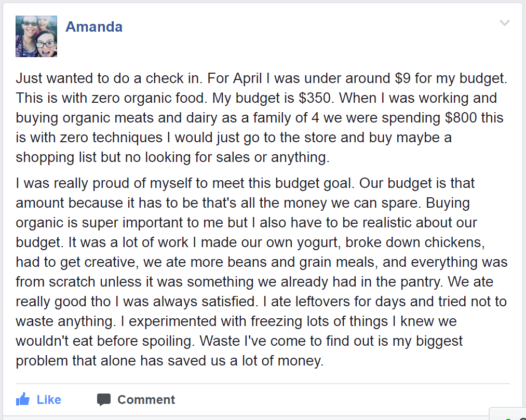Open Amanda's profile picture
The height and width of the screenshot is (420, 526).
[x=36, y=36]
